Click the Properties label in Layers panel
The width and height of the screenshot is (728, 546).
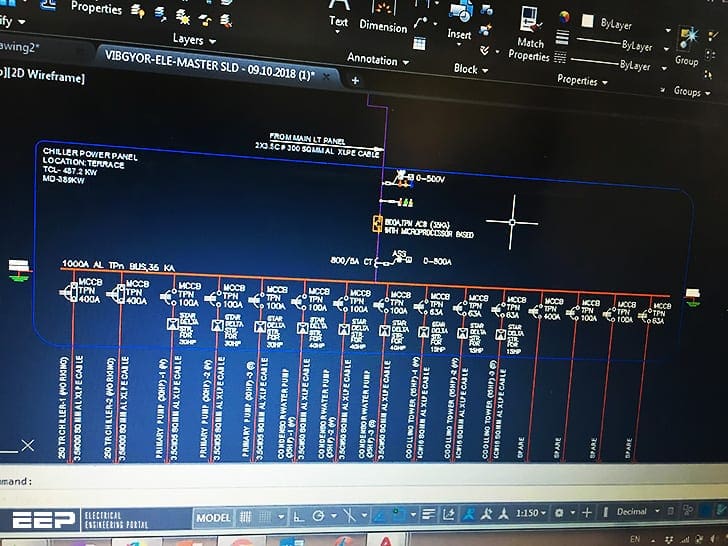pyautogui.click(x=97, y=8)
